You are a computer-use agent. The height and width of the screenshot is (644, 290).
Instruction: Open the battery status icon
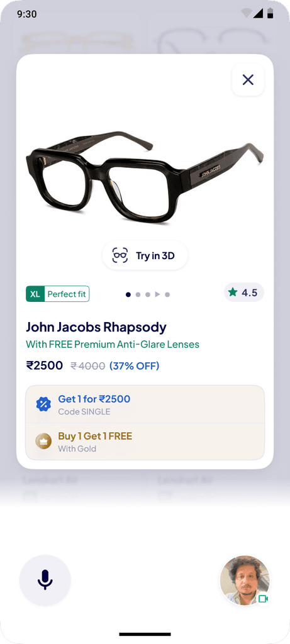[270, 13]
